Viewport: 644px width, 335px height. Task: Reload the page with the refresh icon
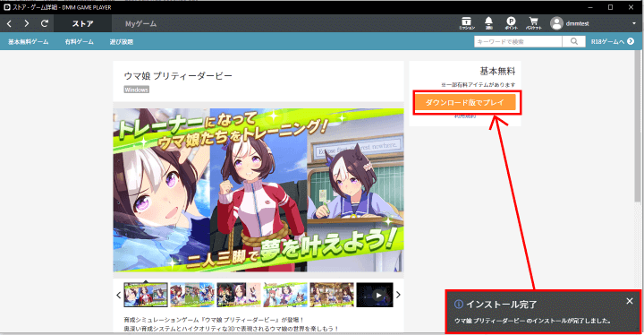pyautogui.click(x=45, y=23)
